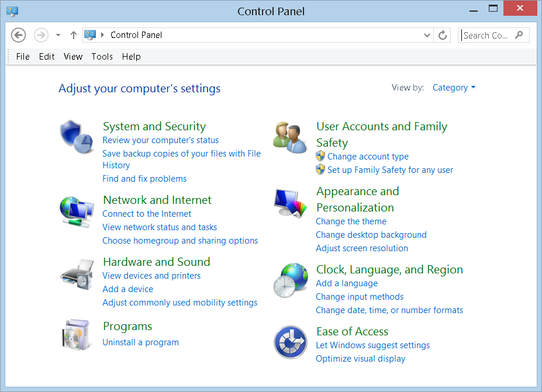This screenshot has width=542, height=392.
Task: Click Save backup copies with File History
Action: pos(181,159)
